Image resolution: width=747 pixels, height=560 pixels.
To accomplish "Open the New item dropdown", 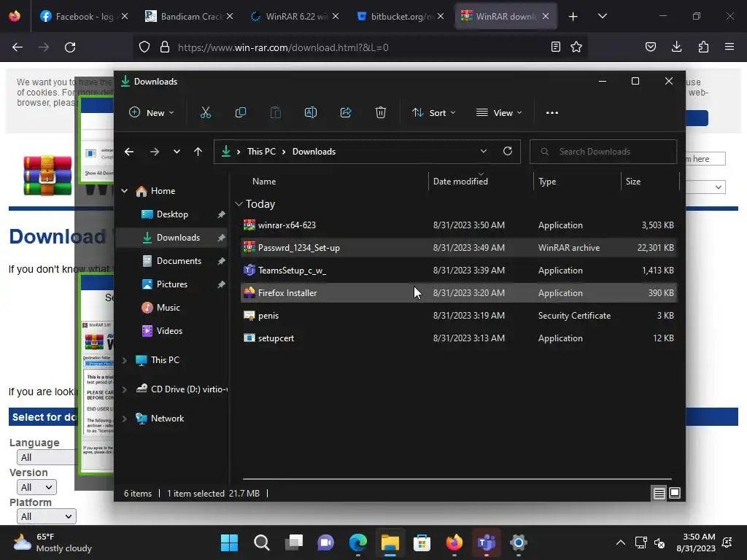I will pos(152,113).
